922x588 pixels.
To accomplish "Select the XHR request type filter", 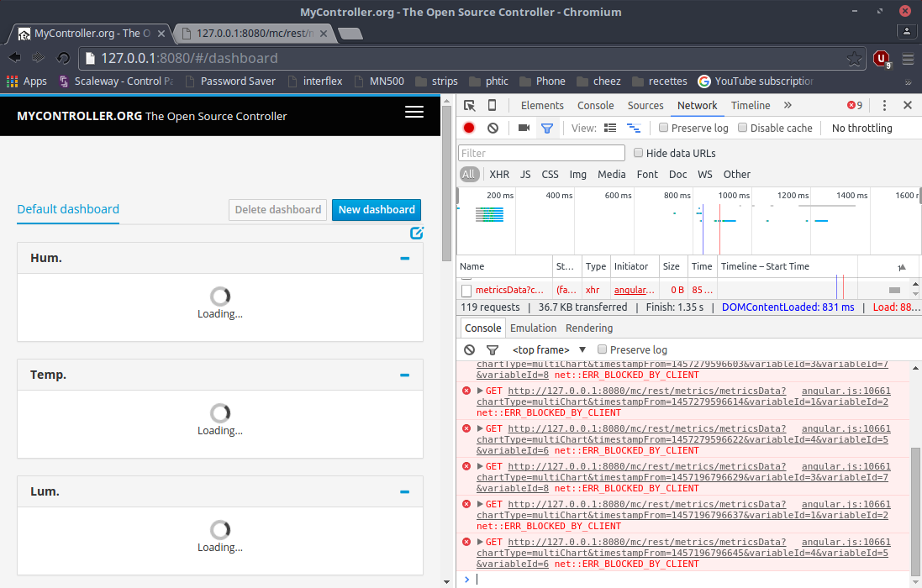I will [x=499, y=174].
